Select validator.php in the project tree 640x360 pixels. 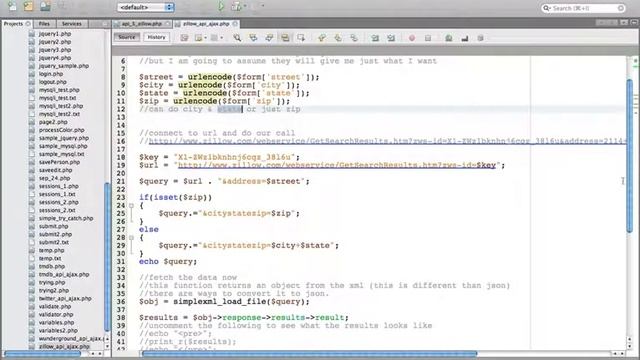[56, 314]
